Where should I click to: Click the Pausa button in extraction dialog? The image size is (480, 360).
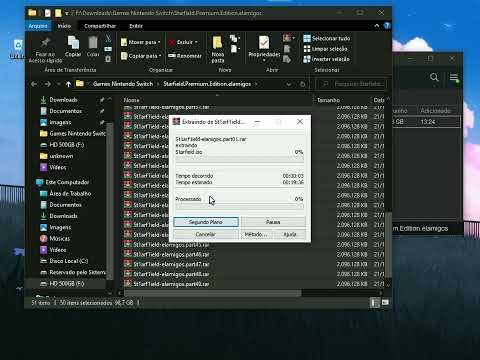tap(273, 222)
